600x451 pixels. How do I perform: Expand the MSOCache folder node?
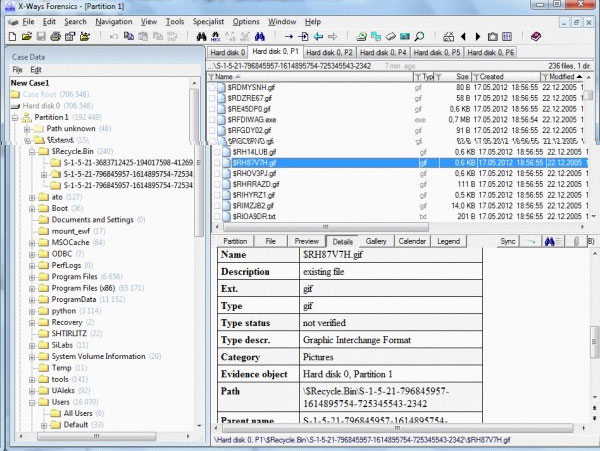(x=32, y=243)
